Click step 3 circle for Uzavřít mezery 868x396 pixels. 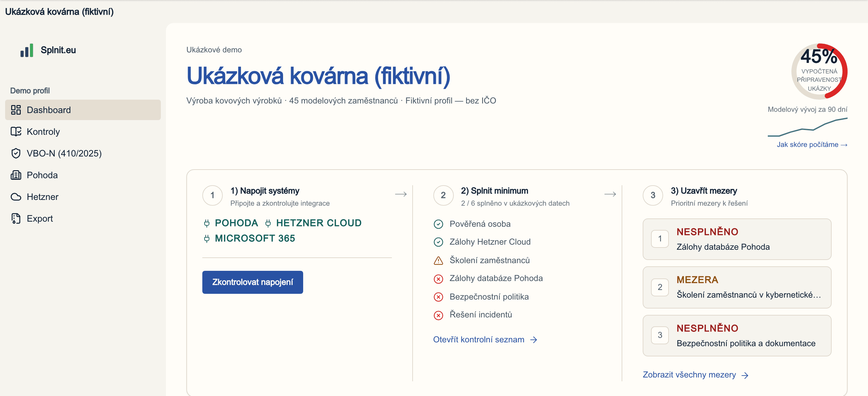(653, 195)
